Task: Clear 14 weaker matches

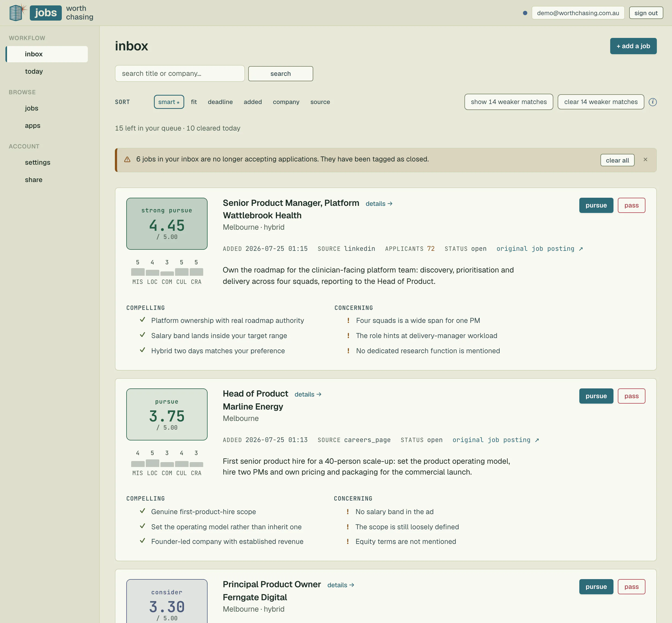Action: click(600, 102)
